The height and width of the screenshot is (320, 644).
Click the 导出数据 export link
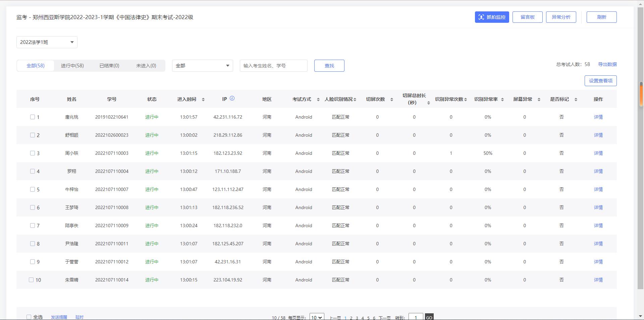tap(607, 64)
